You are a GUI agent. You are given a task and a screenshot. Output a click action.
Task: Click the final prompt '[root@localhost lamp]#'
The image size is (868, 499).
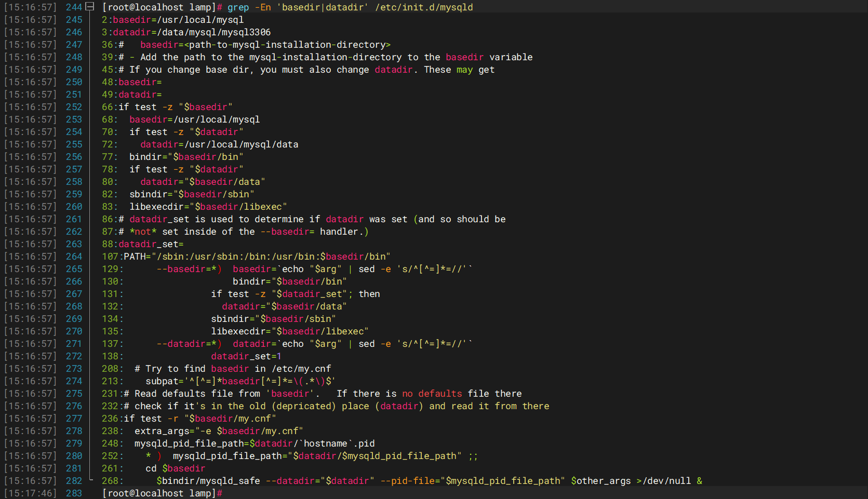point(162,493)
